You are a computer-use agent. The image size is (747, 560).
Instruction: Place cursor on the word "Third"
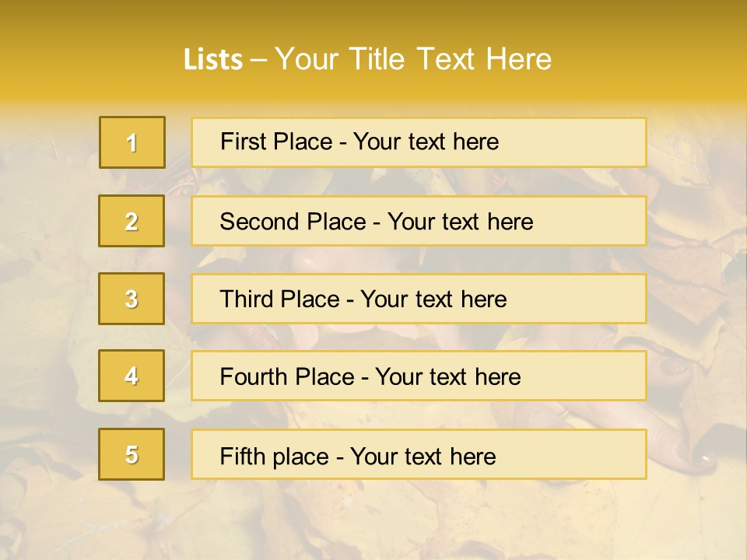coord(247,299)
